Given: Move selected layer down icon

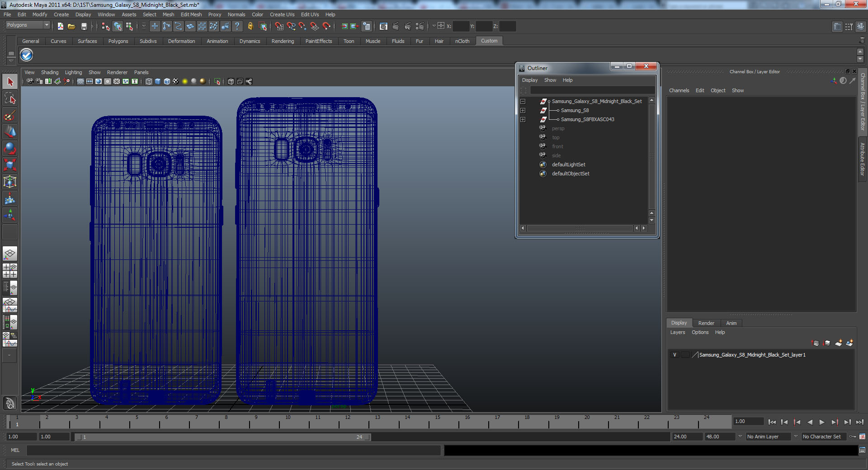Looking at the screenshot, I should click(x=827, y=343).
